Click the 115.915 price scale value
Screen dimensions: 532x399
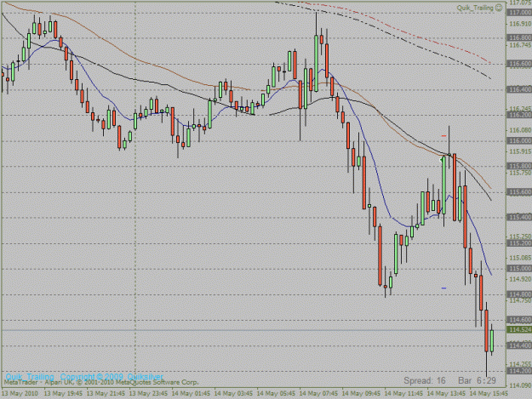click(x=520, y=151)
